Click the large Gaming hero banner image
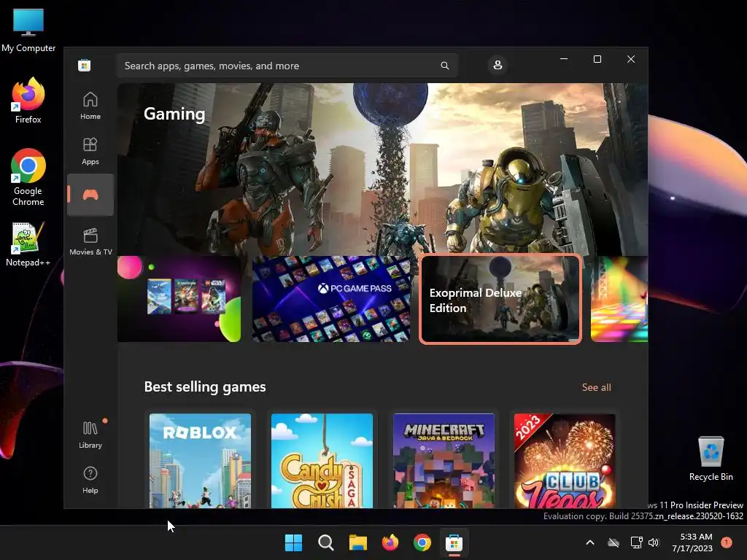This screenshot has height=560, width=747. [382, 169]
